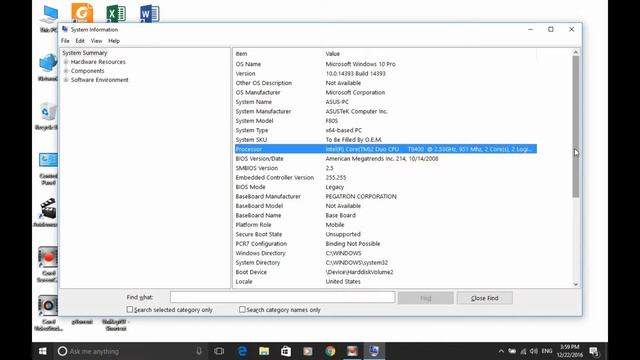Select the Secure Boot State row
This screenshot has height=360, width=640.
[386, 234]
